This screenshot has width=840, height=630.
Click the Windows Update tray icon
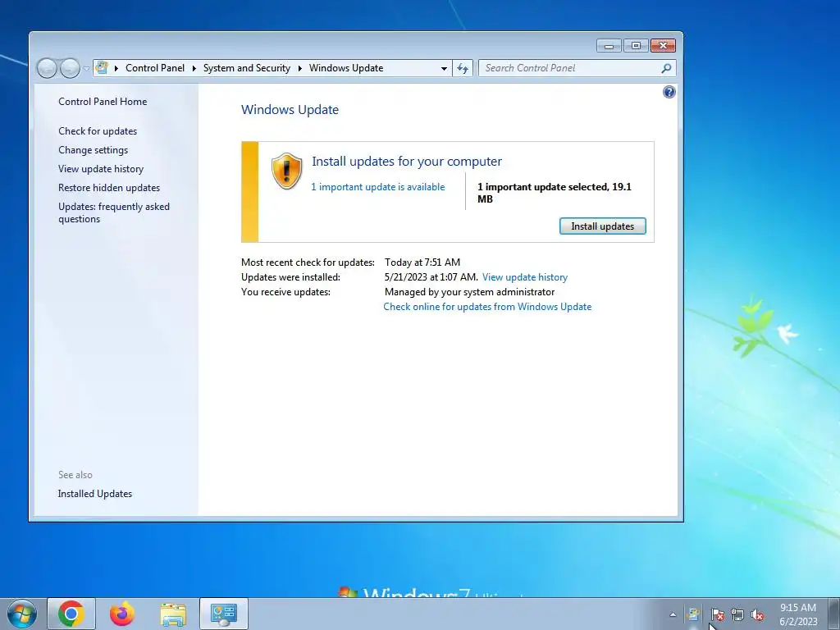coord(693,614)
